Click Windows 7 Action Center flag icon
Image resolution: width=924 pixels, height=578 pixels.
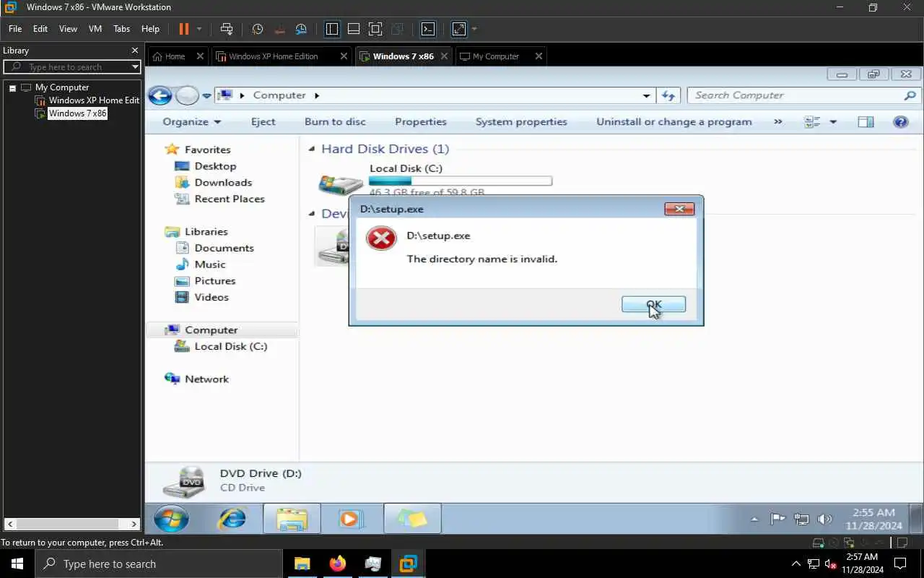click(x=777, y=519)
